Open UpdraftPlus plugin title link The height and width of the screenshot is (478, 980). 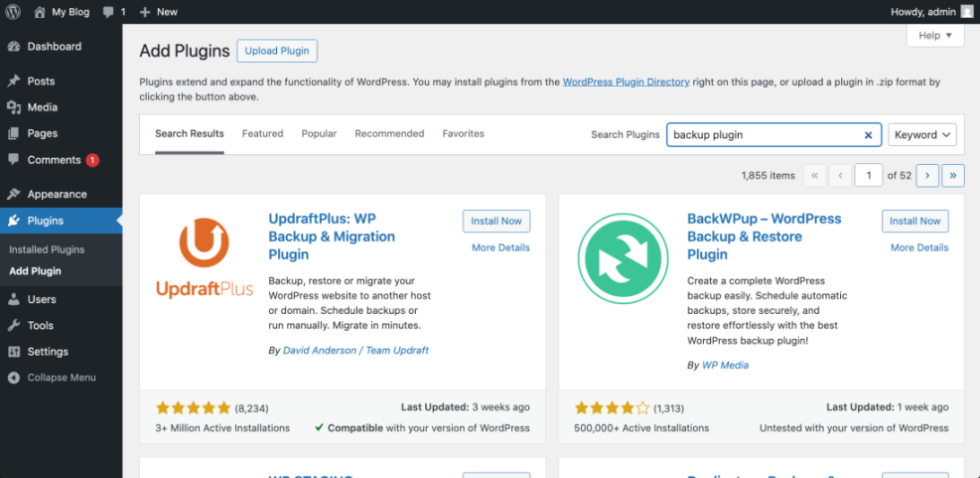coord(332,237)
